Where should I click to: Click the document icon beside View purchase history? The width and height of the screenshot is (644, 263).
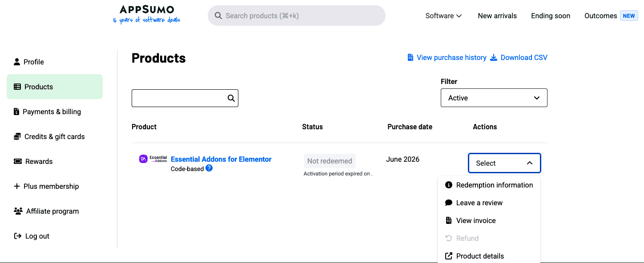coord(411,57)
